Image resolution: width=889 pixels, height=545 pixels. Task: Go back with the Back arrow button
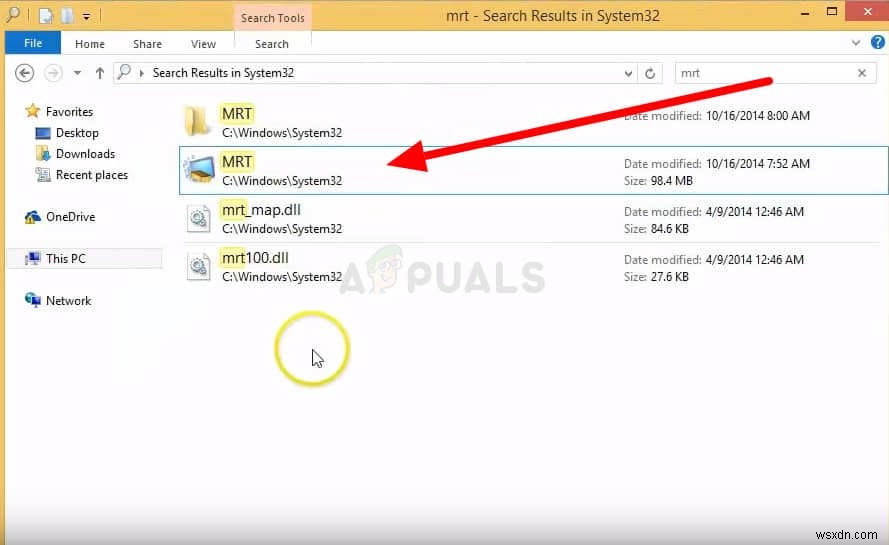click(x=24, y=73)
